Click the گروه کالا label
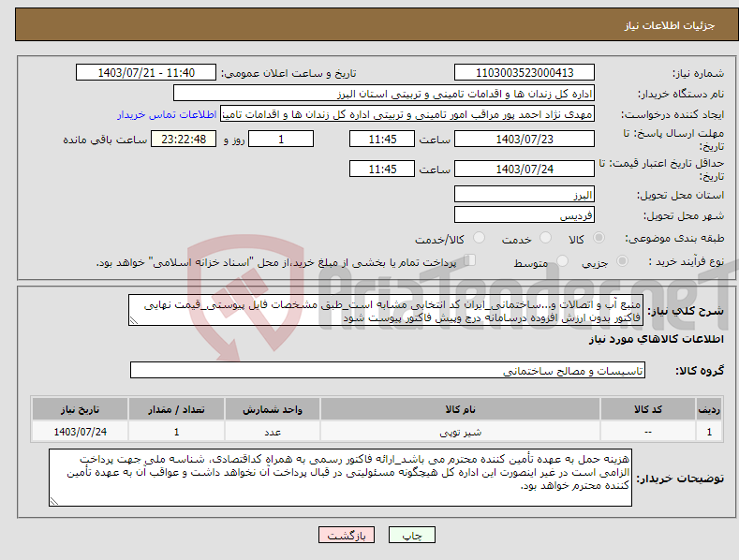Screen dimensions: 739x560 tap(700, 371)
